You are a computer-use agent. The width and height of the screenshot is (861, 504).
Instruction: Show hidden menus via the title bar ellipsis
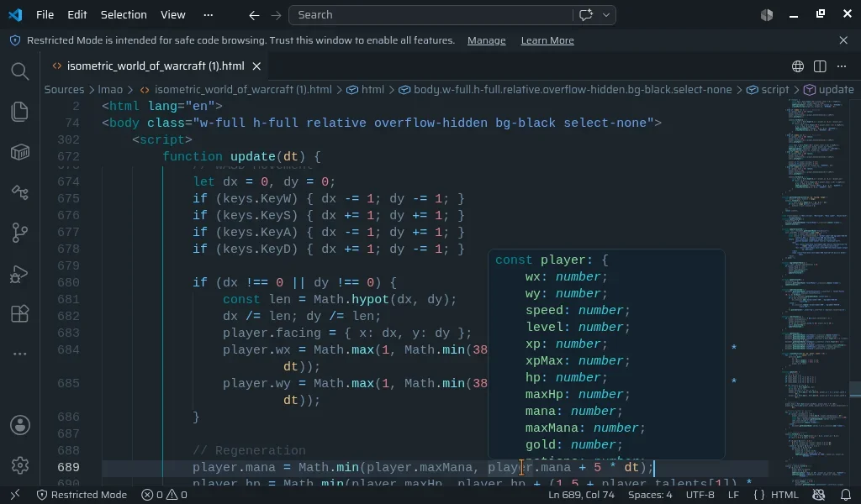click(209, 15)
